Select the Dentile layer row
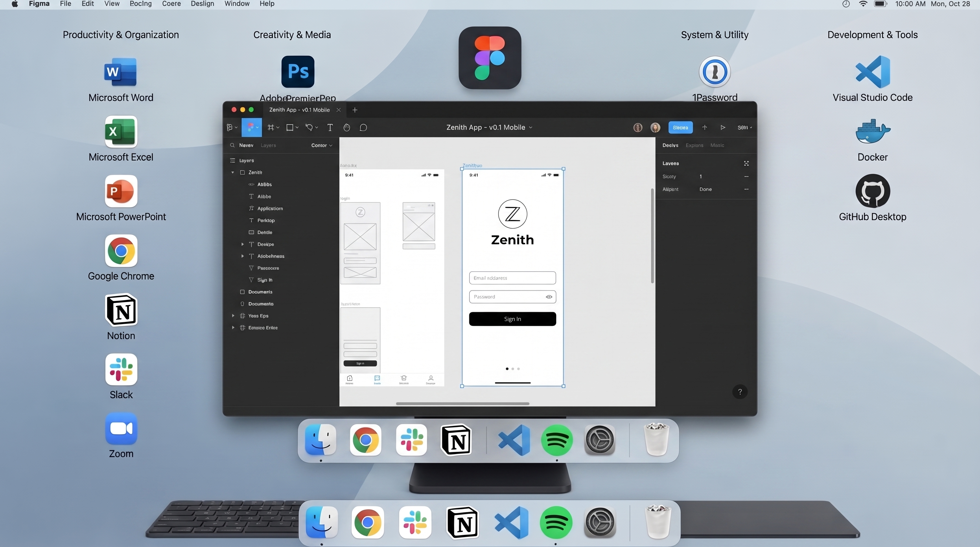The height and width of the screenshot is (547, 980). tap(281, 233)
